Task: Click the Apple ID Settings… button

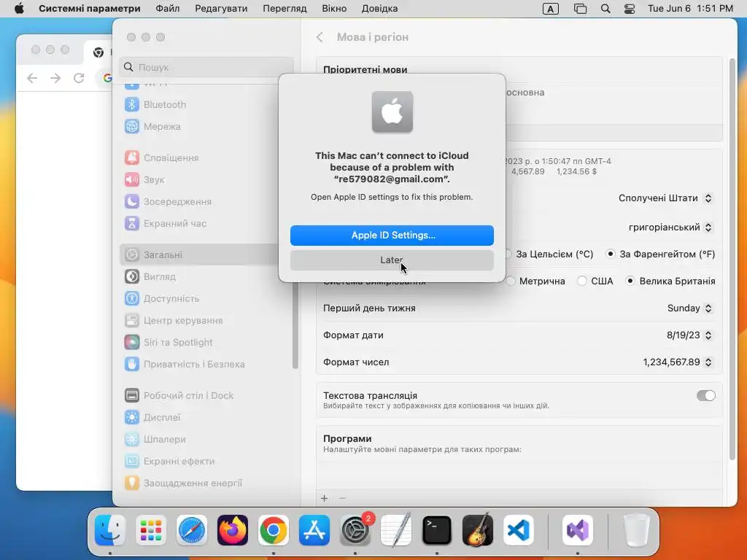Action: 392,236
